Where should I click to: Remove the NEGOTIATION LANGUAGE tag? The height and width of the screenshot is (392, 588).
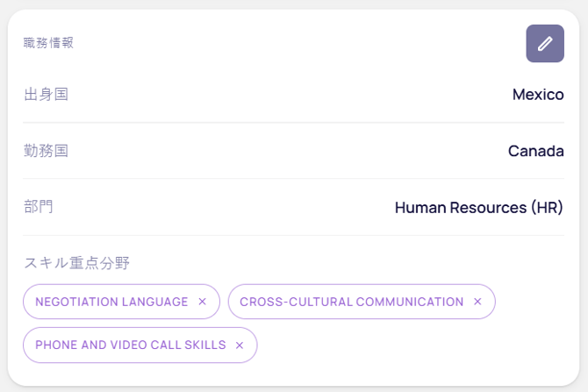(203, 302)
